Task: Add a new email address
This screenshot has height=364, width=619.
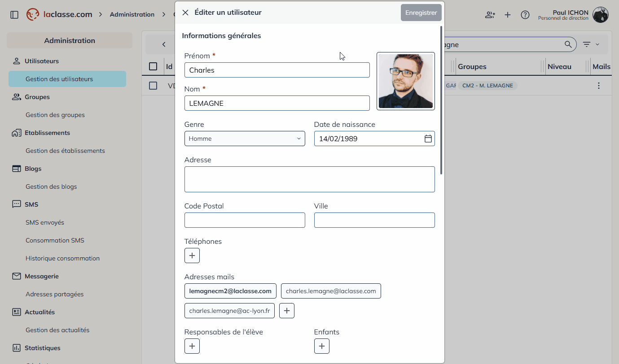Action: coord(287,311)
